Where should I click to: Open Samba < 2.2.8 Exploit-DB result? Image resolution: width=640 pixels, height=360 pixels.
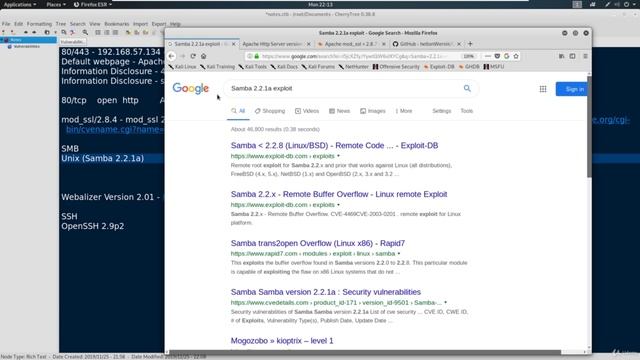coord(334,145)
